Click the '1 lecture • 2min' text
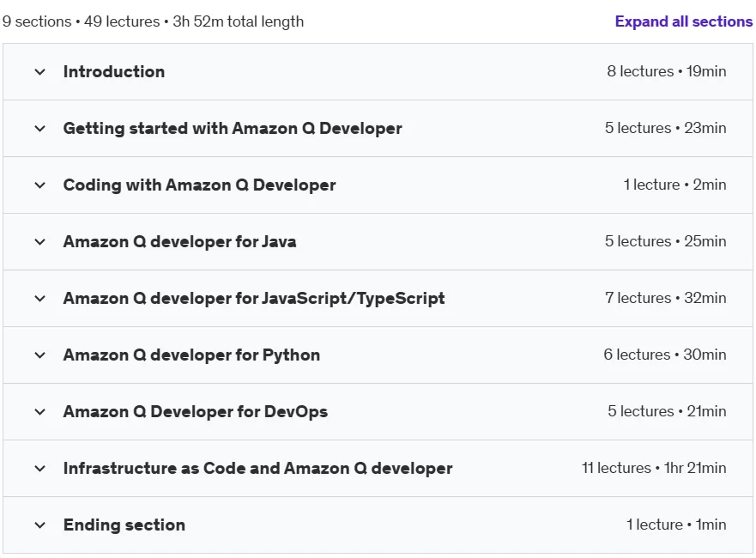 pyautogui.click(x=674, y=185)
